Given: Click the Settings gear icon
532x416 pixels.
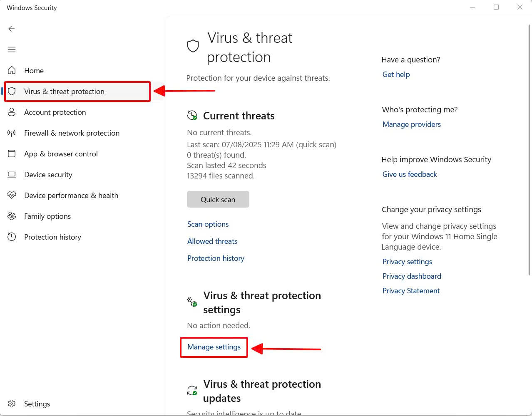Looking at the screenshot, I should tap(12, 404).
